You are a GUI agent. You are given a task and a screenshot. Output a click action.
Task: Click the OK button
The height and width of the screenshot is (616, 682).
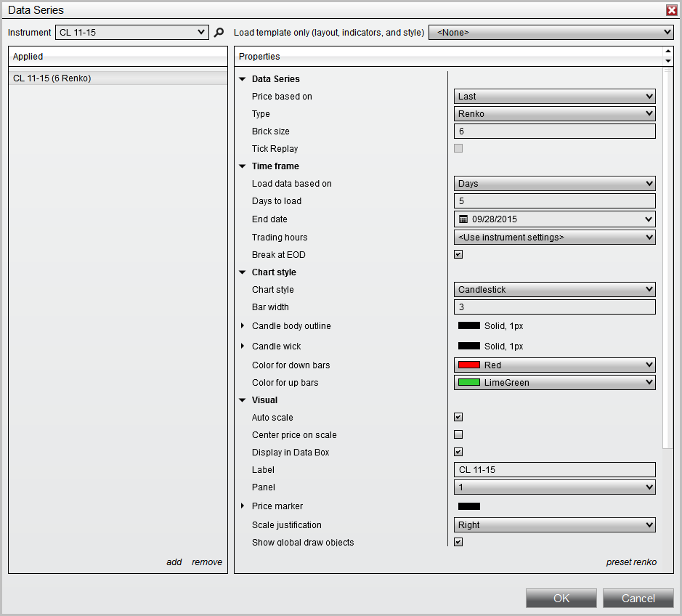coord(561,598)
